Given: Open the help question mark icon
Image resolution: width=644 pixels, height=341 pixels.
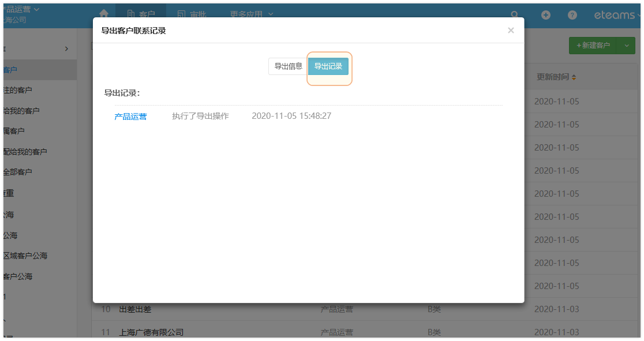Looking at the screenshot, I should [572, 15].
